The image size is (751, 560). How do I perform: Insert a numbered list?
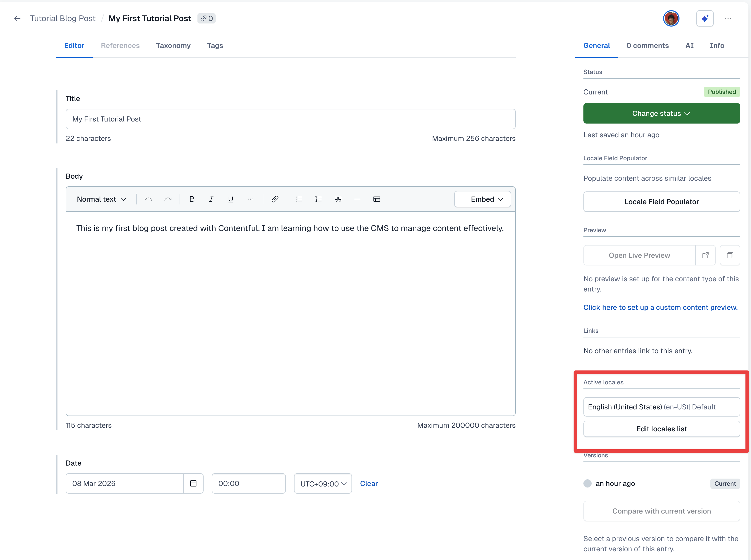318,199
